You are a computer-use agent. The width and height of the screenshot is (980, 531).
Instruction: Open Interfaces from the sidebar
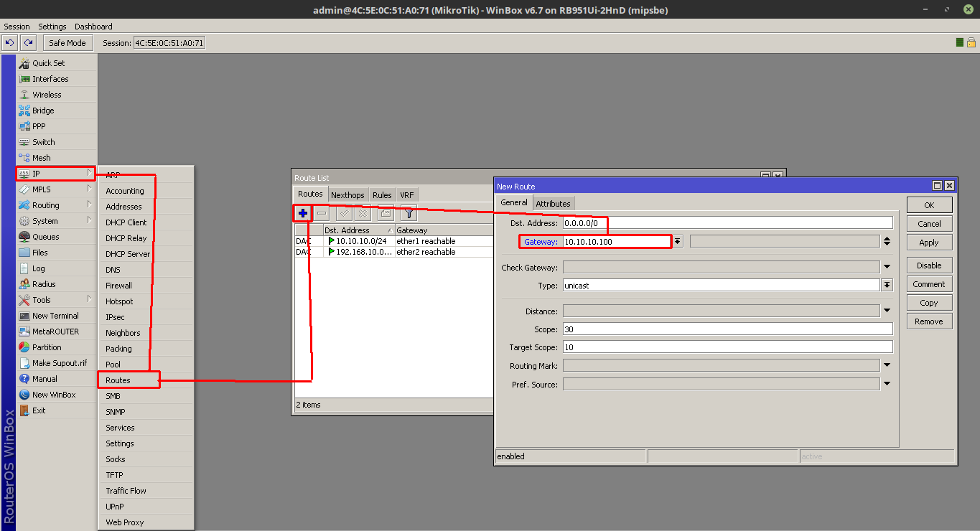[57, 79]
